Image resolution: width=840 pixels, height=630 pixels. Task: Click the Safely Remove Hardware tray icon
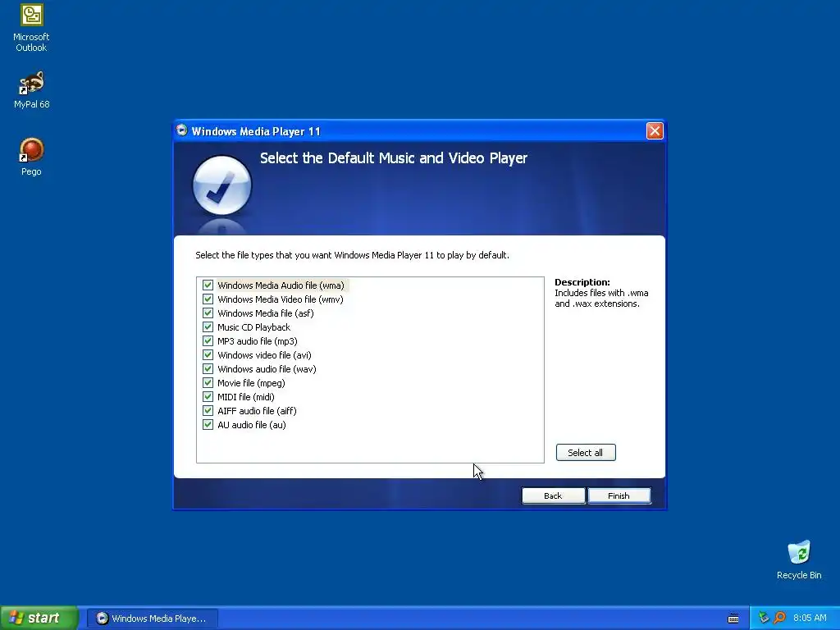764,618
